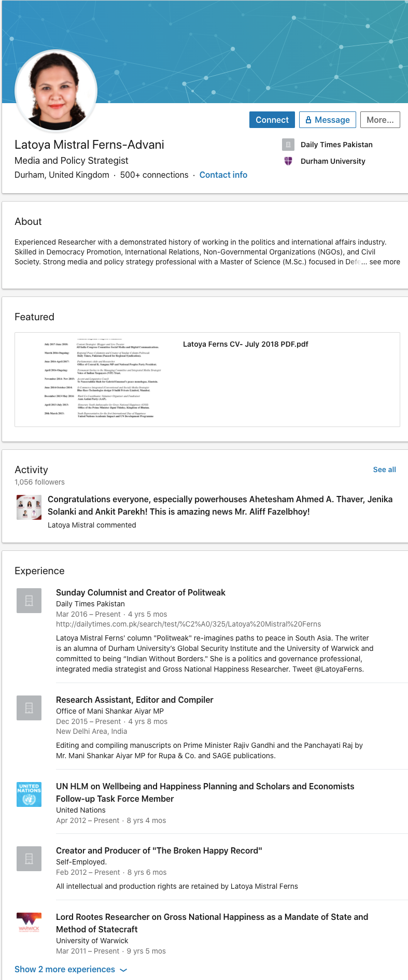Image resolution: width=408 pixels, height=980 pixels.
Task: Open the Contact info link
Action: point(223,175)
